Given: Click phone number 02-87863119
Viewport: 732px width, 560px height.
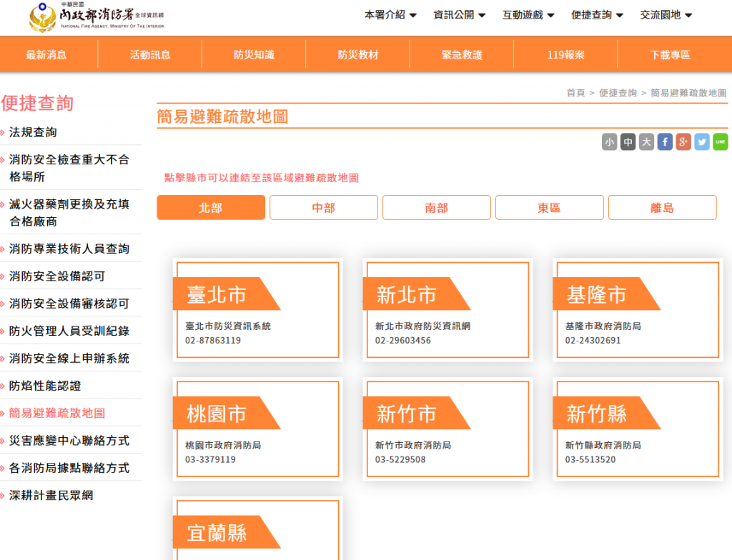Looking at the screenshot, I should pos(213,340).
